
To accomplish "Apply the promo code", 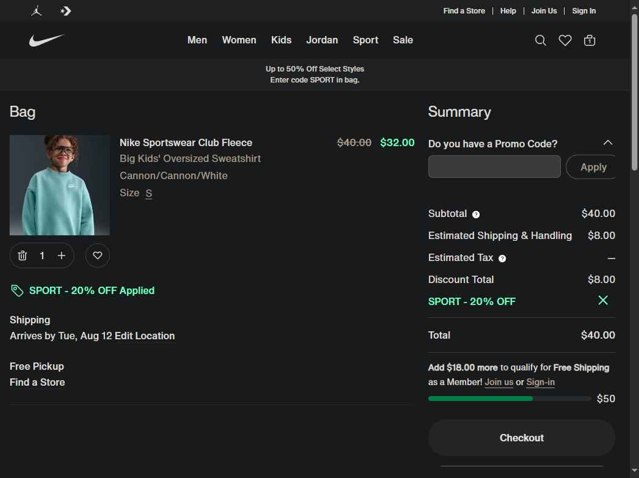I will (591, 167).
